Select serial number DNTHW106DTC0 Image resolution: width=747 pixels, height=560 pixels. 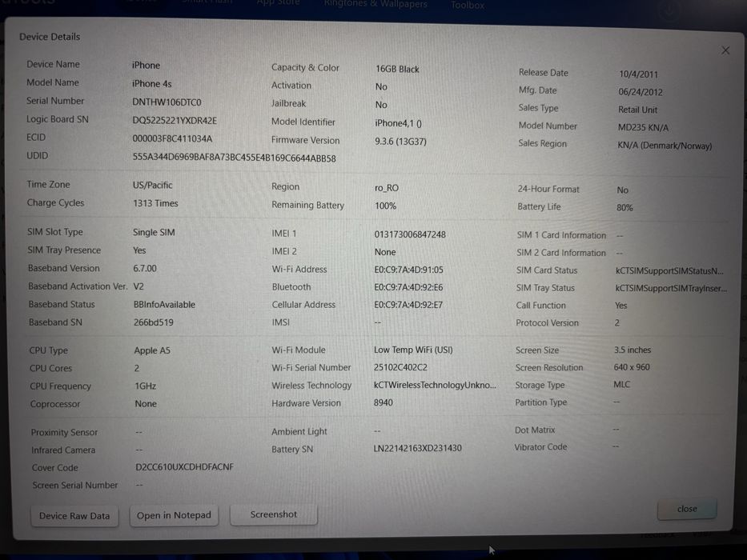point(167,102)
